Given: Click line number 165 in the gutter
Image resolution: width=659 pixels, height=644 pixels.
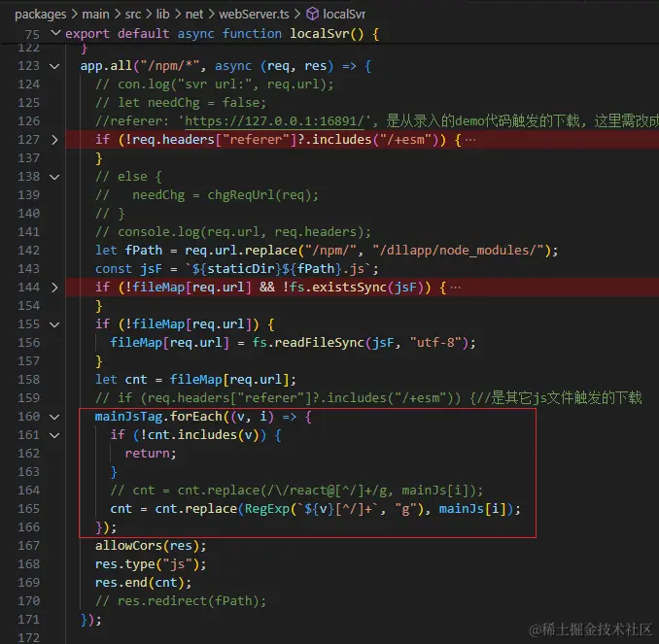Looking at the screenshot, I should coord(28,509).
